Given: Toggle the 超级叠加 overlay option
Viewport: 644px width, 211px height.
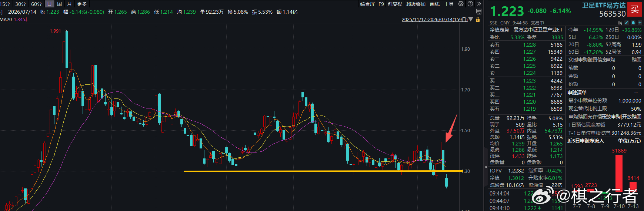Looking at the screenshot, I should pos(416,4).
